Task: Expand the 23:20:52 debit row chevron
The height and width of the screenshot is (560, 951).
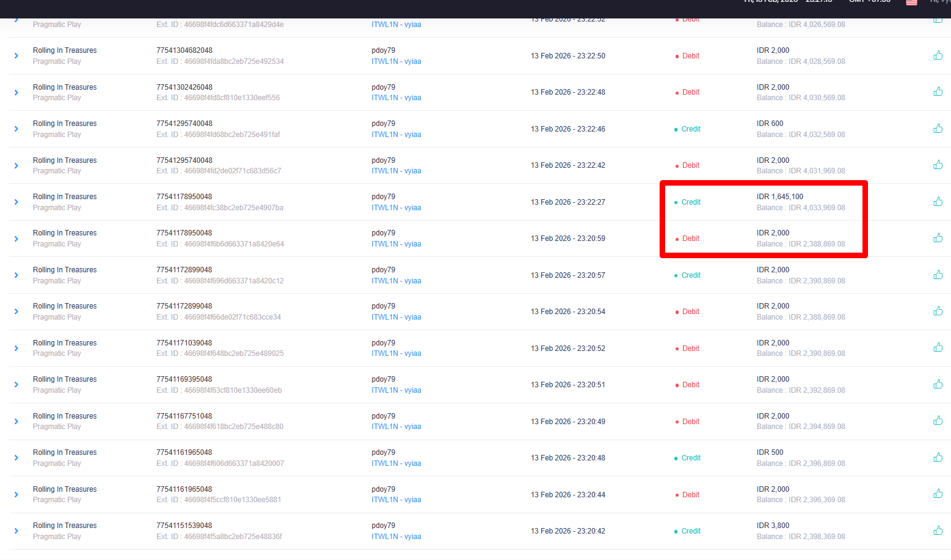Action: 16,349
